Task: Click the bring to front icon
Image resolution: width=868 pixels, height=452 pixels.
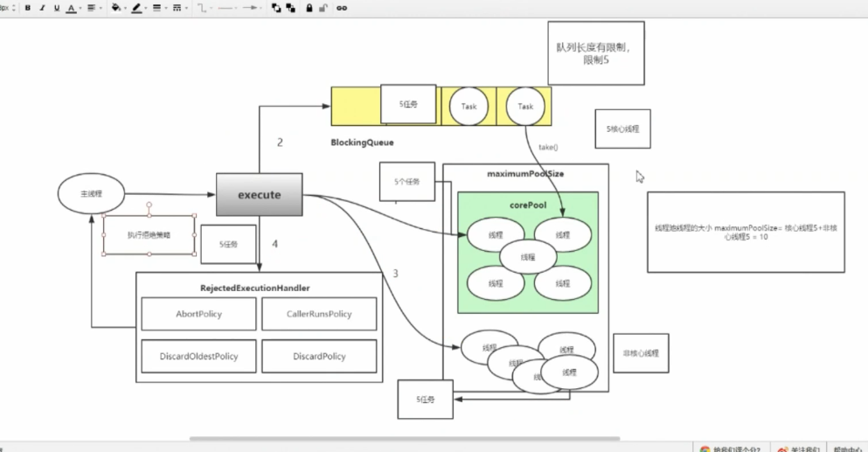Action: (x=276, y=8)
